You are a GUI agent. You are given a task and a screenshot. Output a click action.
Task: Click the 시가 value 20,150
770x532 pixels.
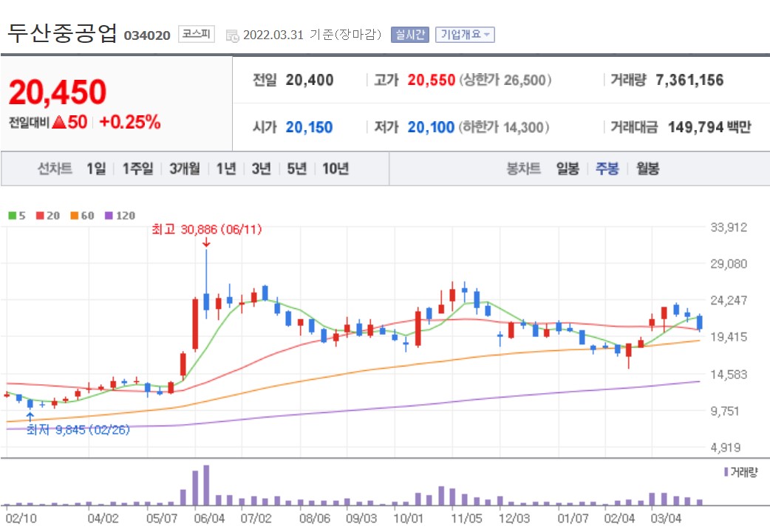point(309,127)
